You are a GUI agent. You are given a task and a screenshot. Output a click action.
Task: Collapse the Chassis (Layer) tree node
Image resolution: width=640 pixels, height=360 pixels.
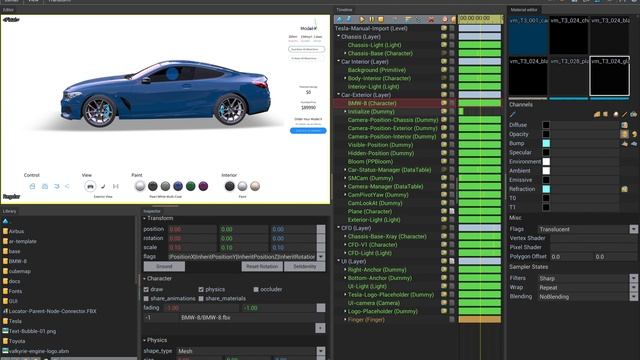click(x=338, y=36)
